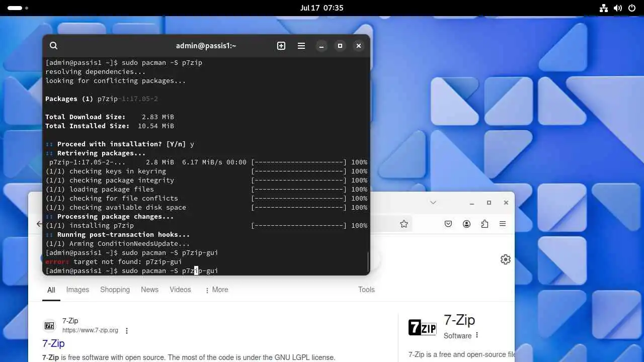Open options menu beside 7-zip.org URL
The image size is (644, 362).
[x=127, y=331]
